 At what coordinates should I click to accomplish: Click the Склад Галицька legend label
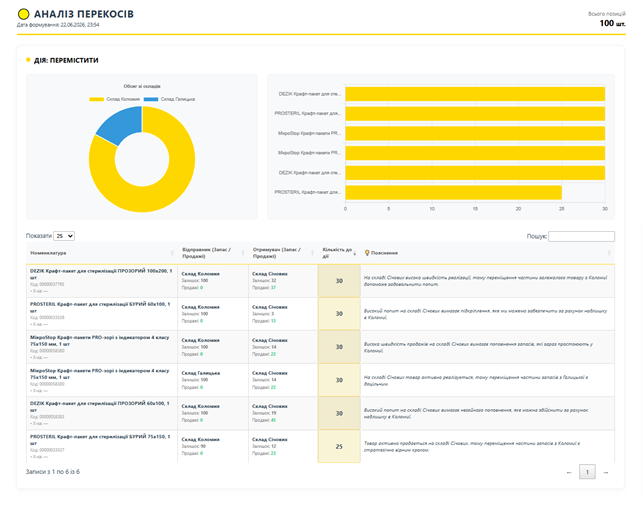tap(178, 99)
